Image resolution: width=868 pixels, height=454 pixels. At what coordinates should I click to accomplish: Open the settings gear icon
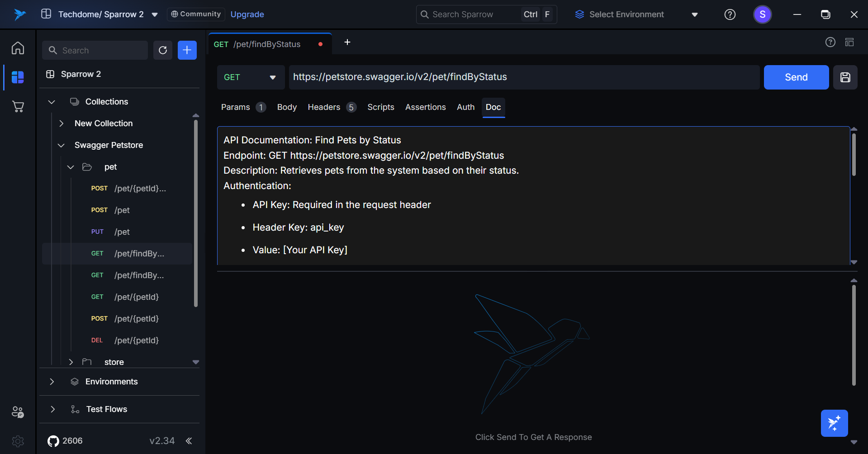pos(18,441)
